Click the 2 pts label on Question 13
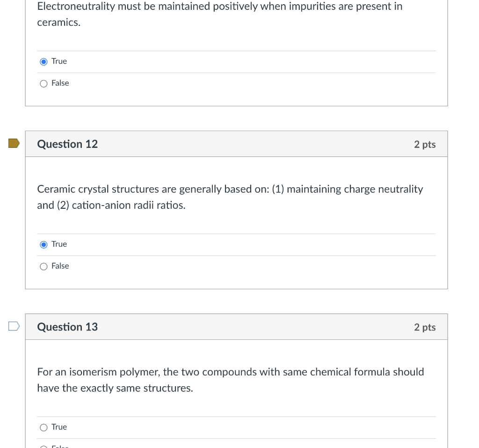Screen dimensions: 479x448 (x=424, y=327)
